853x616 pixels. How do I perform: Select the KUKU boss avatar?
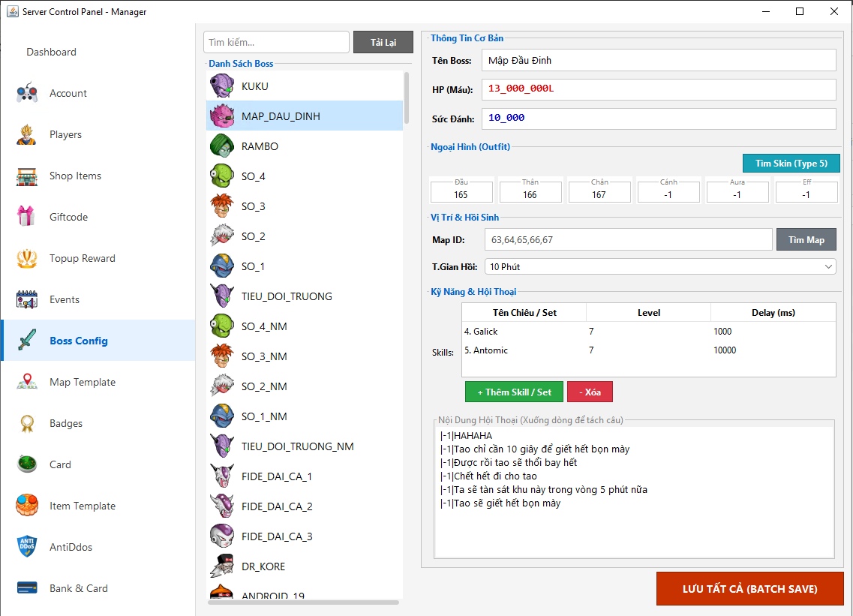pyautogui.click(x=222, y=86)
